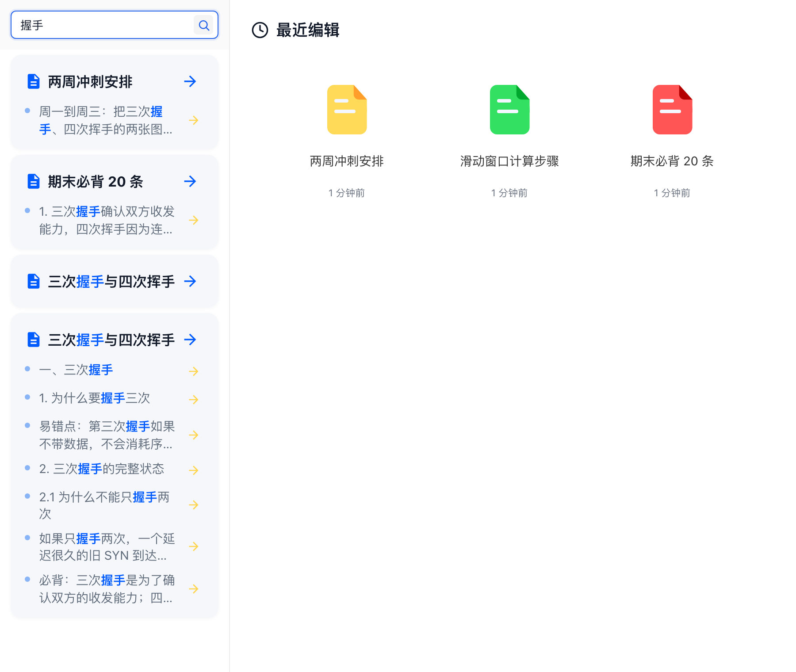Click yellow arrow beside 三次握手确认双方收发 snippet
Image resolution: width=796 pixels, height=672 pixels.
pyautogui.click(x=194, y=220)
